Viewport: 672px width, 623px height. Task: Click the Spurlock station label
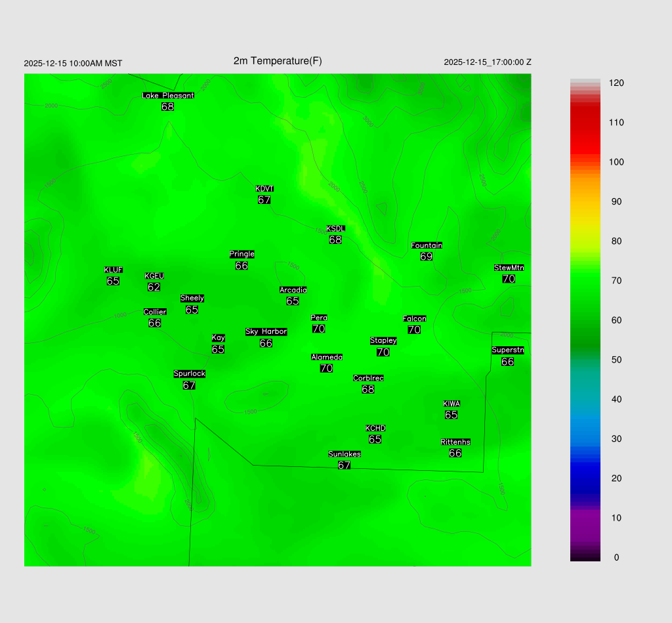click(x=189, y=374)
